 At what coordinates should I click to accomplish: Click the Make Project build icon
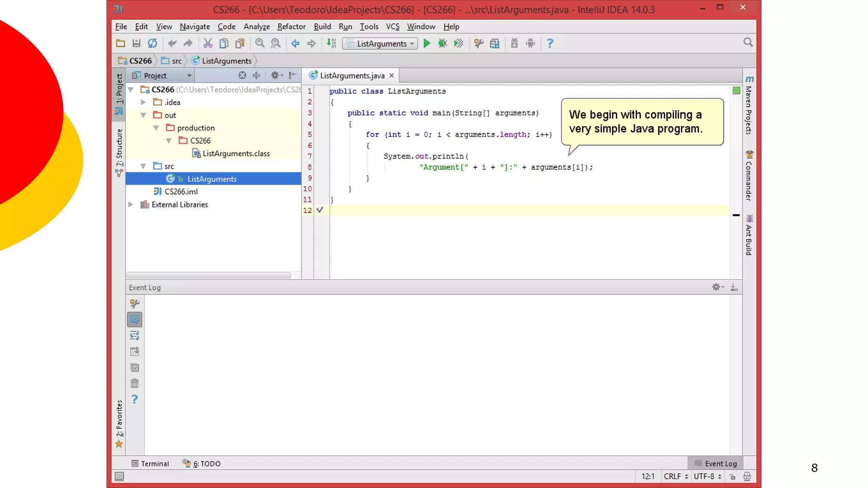tap(331, 43)
